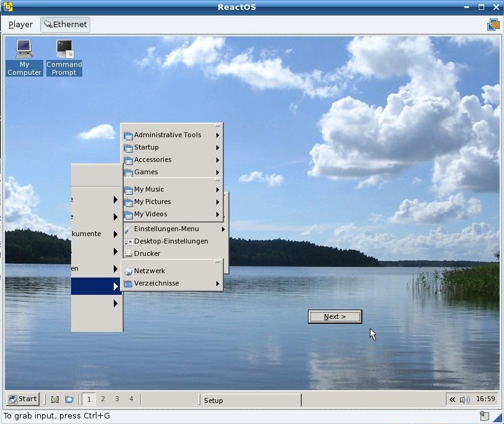504x424 pixels.
Task: Click the Administrative Tools folder icon
Action: click(128, 136)
